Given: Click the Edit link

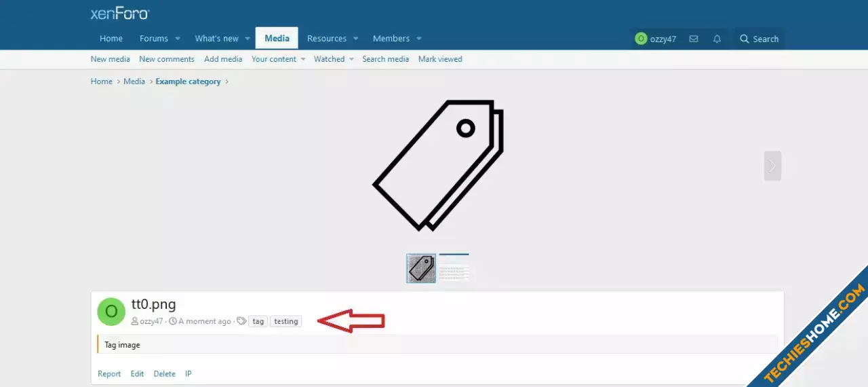Looking at the screenshot, I should tap(137, 374).
